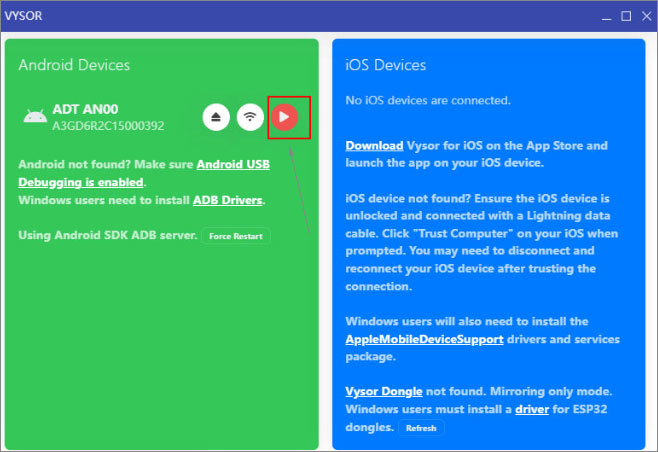
Task: Open the Android USB Debugging is enabled link
Action: (144, 173)
